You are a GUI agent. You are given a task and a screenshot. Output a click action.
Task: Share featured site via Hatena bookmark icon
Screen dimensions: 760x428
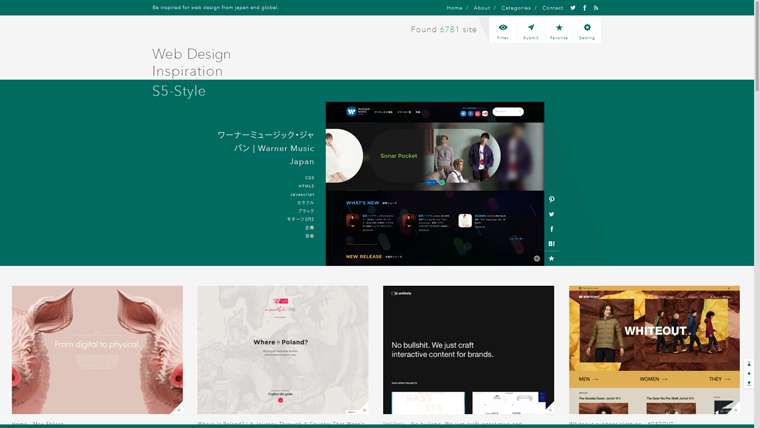pyautogui.click(x=551, y=244)
